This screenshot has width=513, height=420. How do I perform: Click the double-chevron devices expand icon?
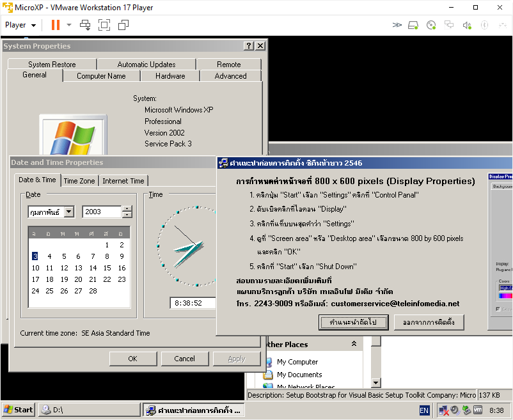(x=397, y=25)
